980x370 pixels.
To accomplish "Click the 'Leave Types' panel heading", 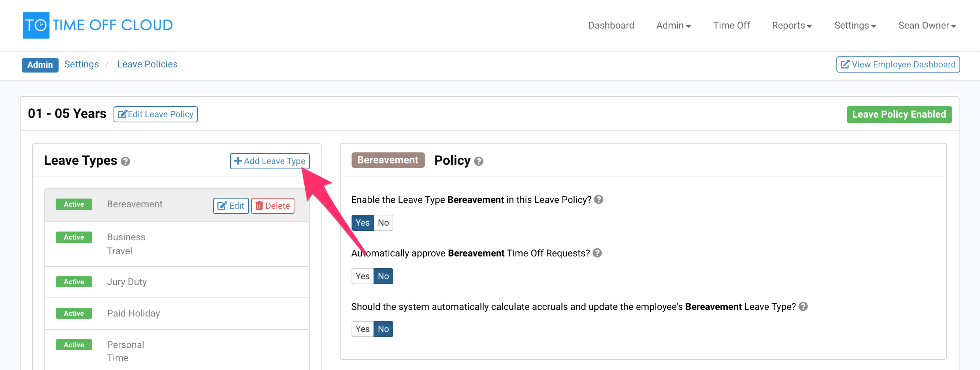I will (80, 160).
